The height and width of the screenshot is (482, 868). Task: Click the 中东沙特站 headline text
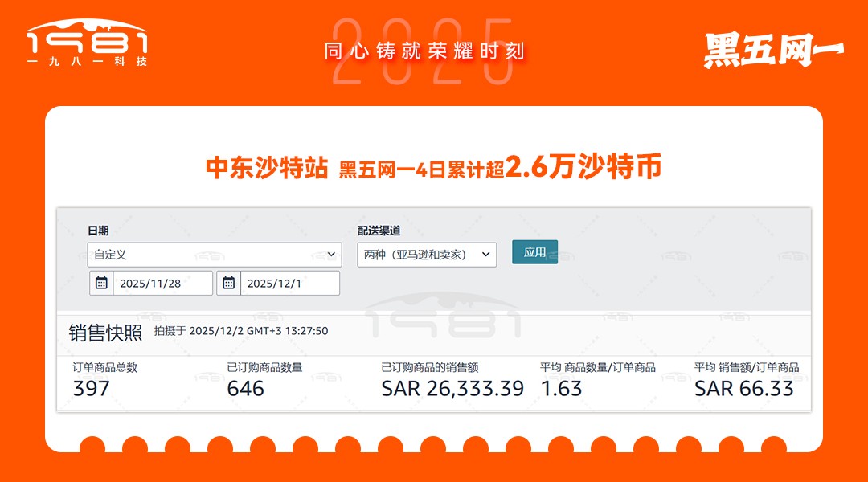click(267, 167)
